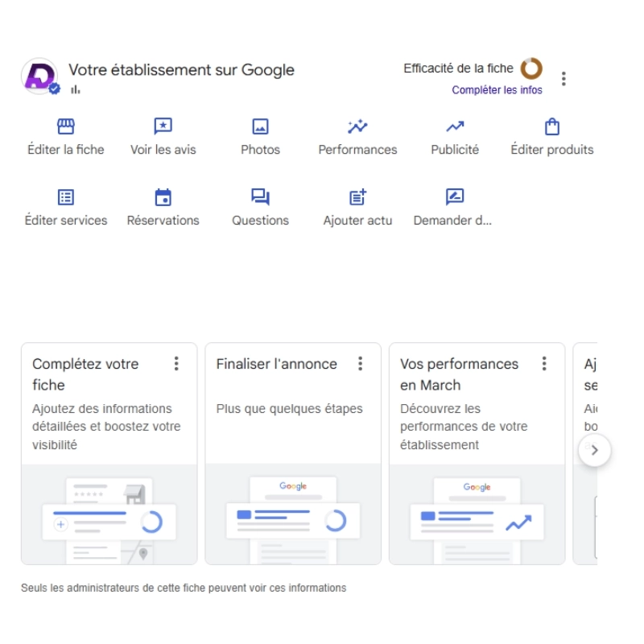Click the business profile logo avatar
The image size is (644, 644).
39,76
